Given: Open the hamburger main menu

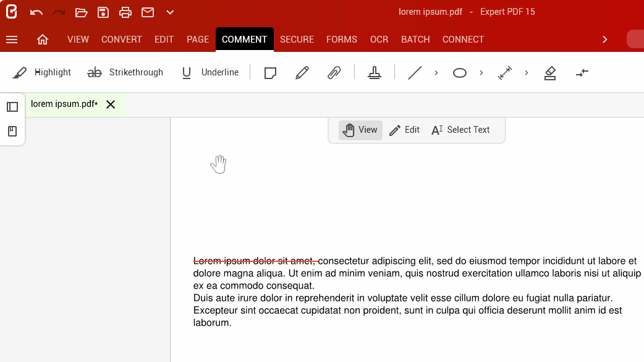Looking at the screenshot, I should (12, 40).
